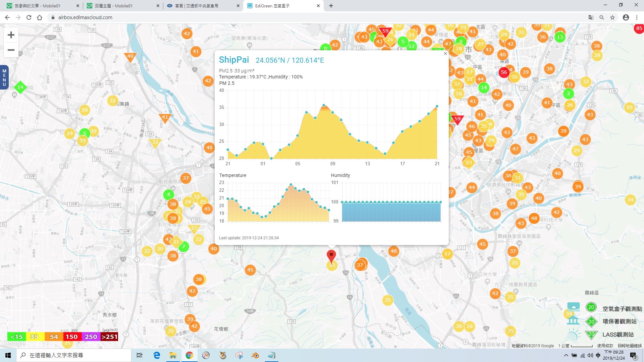Show hidden system tray icons
The image size is (644, 362).
[x=566, y=355]
